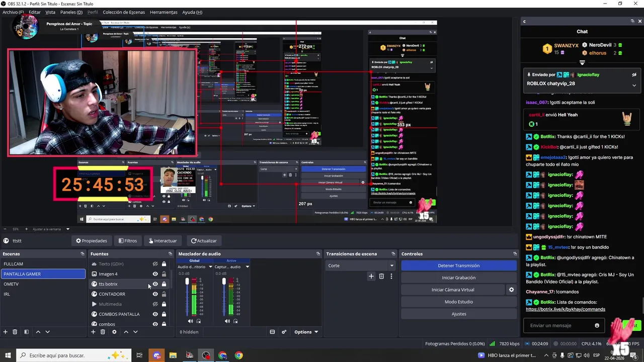
Task: Switch to Active tab in audio mixer
Action: tap(231, 260)
